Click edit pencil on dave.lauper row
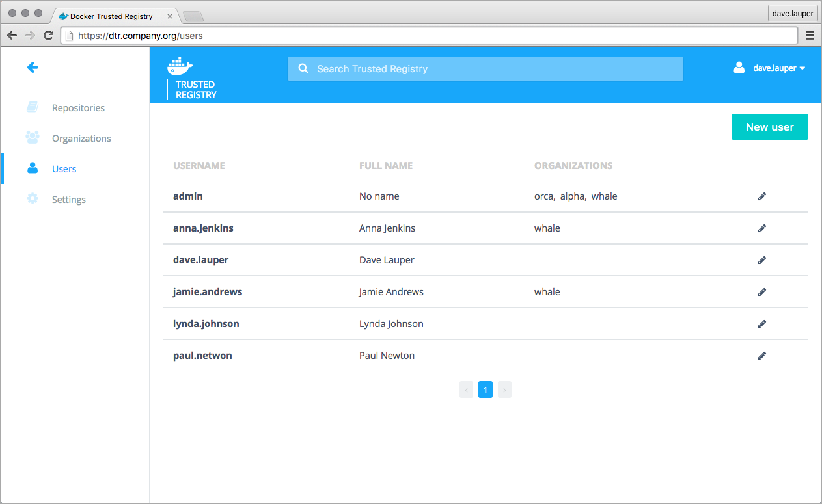822x504 pixels. (762, 260)
